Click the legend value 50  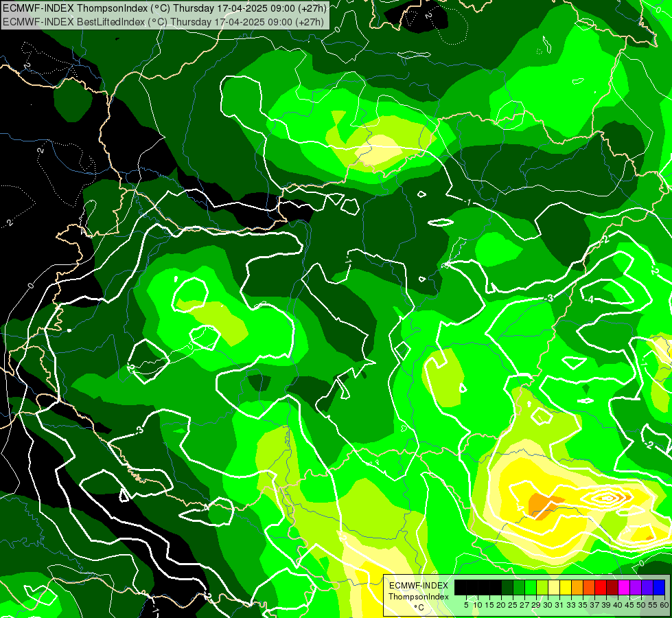[641, 605]
